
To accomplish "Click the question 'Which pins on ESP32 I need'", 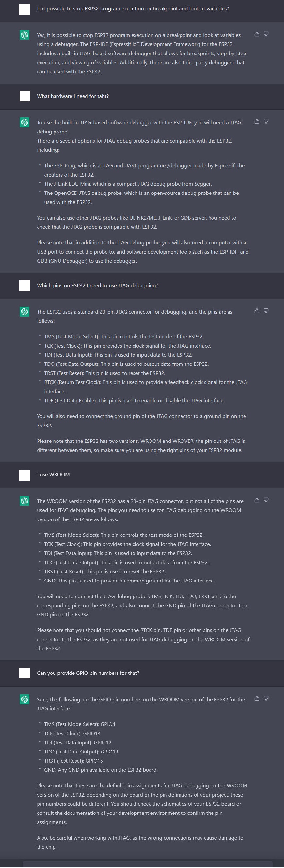I will click(97, 286).
